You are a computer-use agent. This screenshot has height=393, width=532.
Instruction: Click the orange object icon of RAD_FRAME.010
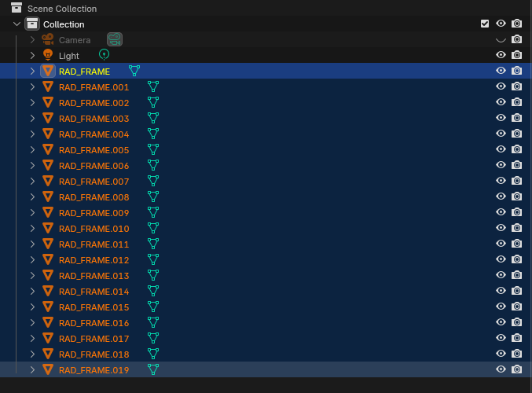pyautogui.click(x=48, y=228)
